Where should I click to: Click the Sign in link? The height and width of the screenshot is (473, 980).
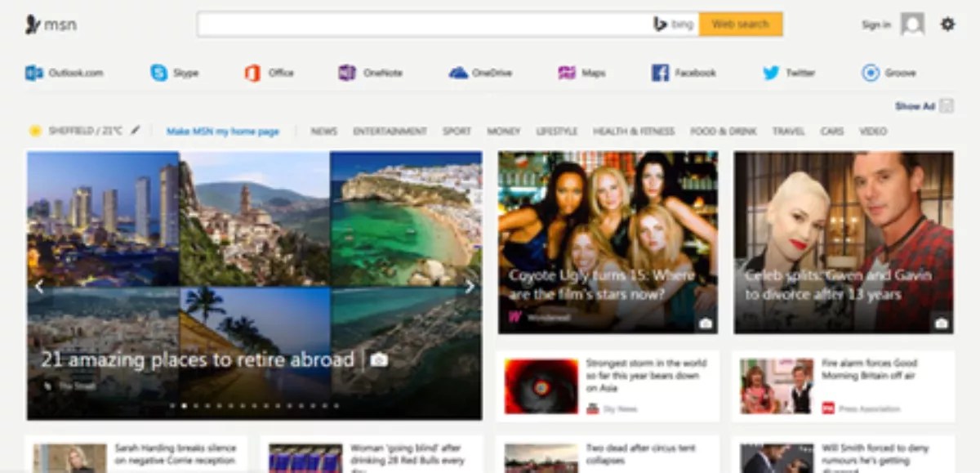click(875, 25)
